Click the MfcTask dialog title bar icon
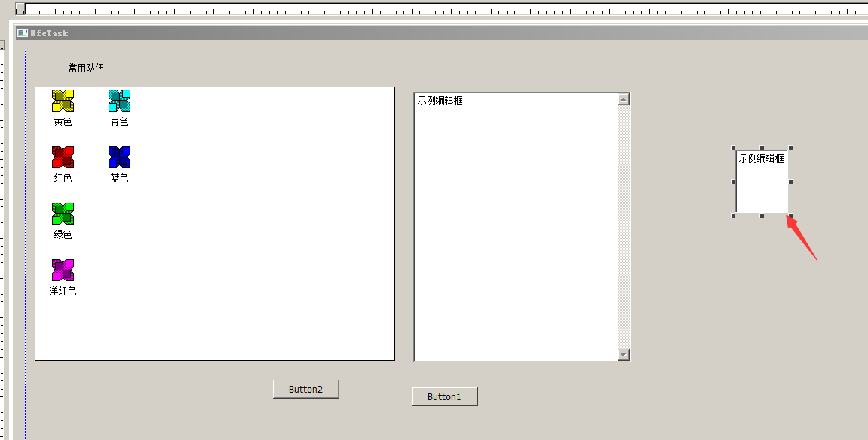The width and height of the screenshot is (868, 440). 22,33
